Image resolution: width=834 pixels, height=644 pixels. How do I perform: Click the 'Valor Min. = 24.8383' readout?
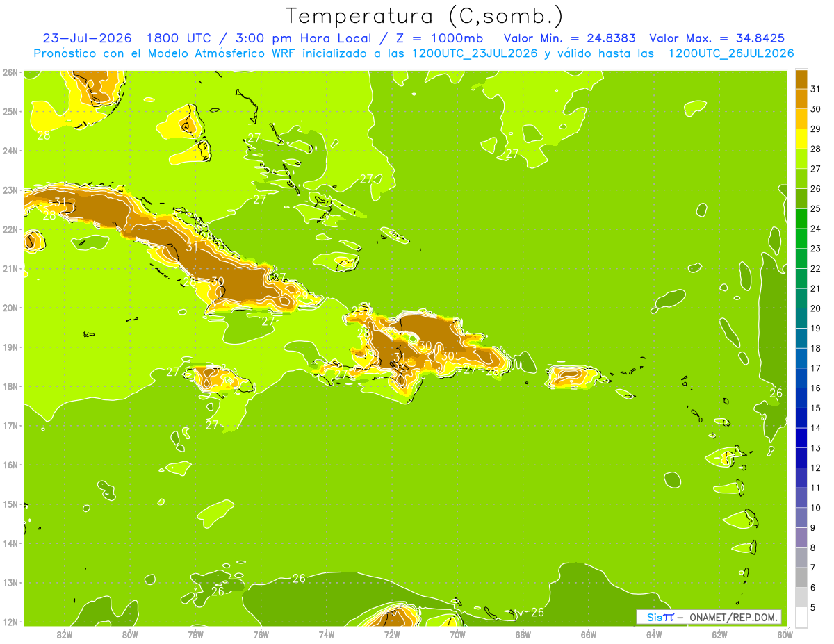[x=569, y=38]
